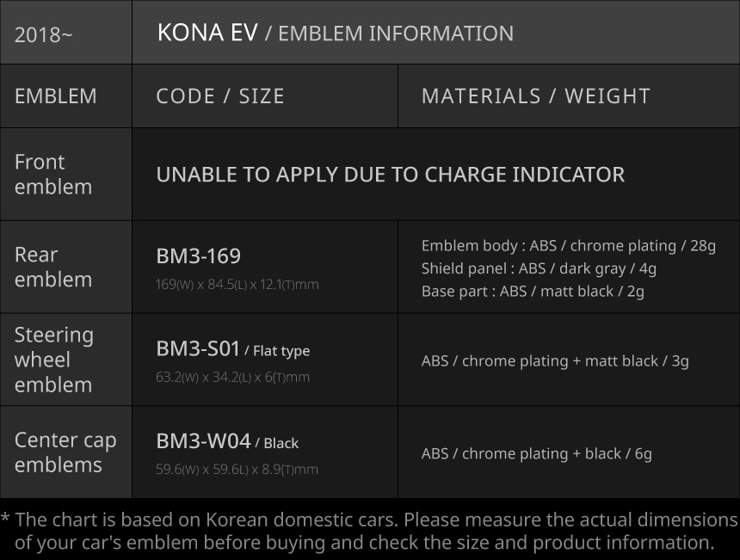This screenshot has width=740, height=560.
Task: Click the UNABLE TO APPLY DUE TO CHARGE INDICATOR text
Action: click(390, 175)
